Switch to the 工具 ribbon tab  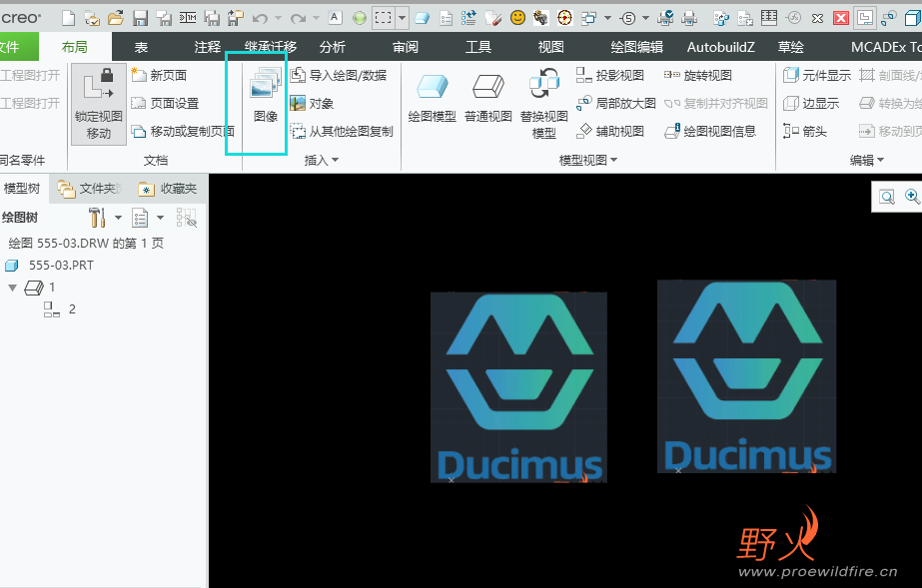click(478, 47)
